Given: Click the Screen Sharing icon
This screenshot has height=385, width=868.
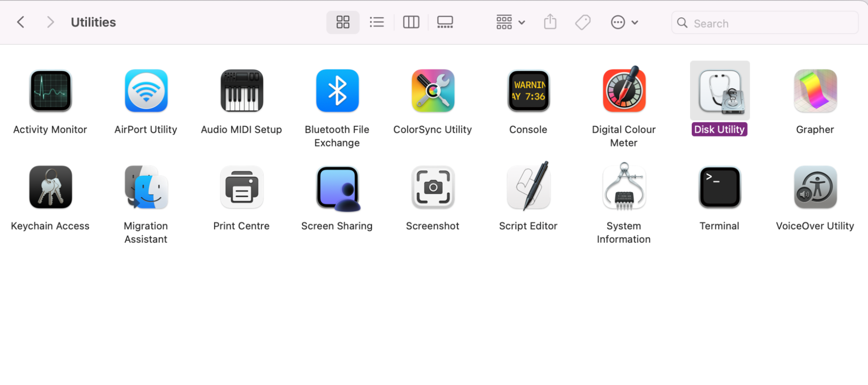Looking at the screenshot, I should point(338,188).
